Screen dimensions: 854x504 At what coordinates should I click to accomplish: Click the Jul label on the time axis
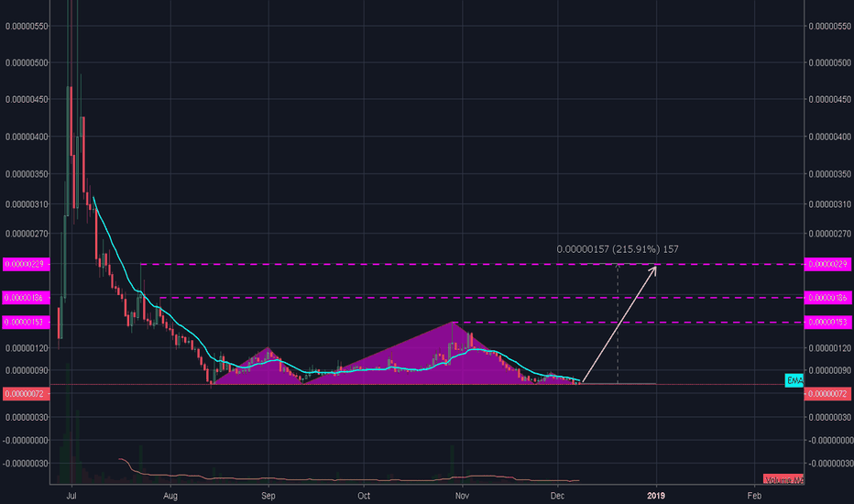pos(71,495)
